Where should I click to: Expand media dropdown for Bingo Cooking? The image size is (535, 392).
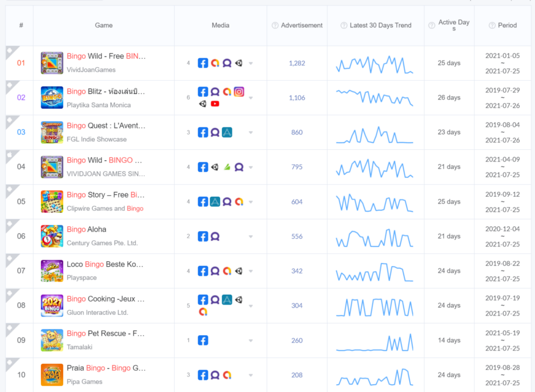click(x=251, y=306)
